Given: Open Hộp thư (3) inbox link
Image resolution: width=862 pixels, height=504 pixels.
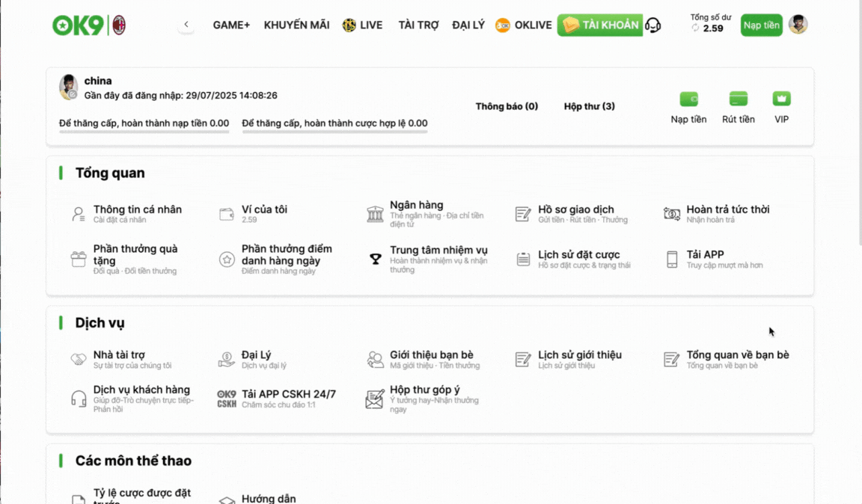Looking at the screenshot, I should click(x=590, y=106).
